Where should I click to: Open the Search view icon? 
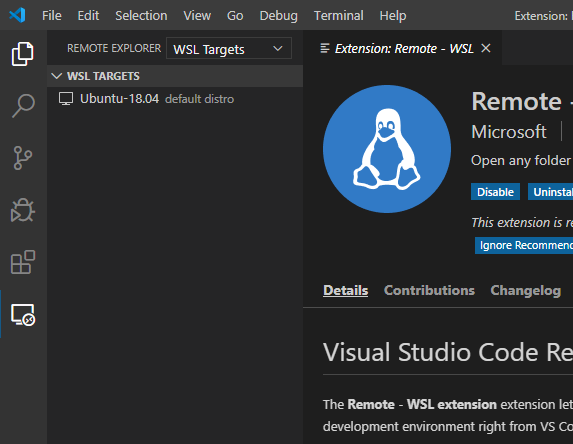tap(23, 106)
